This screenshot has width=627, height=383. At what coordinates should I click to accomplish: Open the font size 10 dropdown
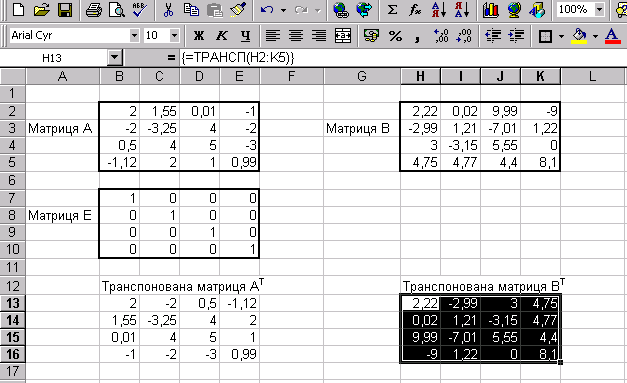point(174,36)
